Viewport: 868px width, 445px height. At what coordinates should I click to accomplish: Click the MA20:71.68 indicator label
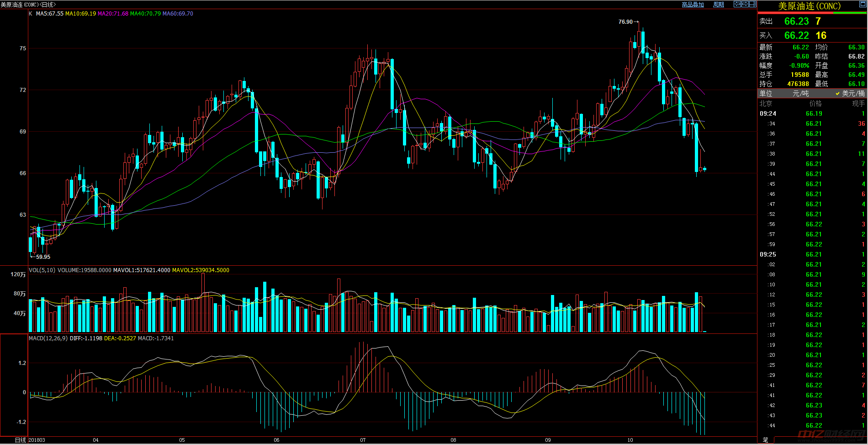point(113,14)
